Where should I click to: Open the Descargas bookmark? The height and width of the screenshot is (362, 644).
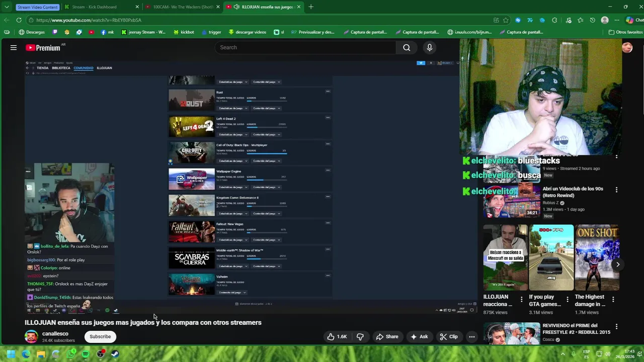coord(31,32)
